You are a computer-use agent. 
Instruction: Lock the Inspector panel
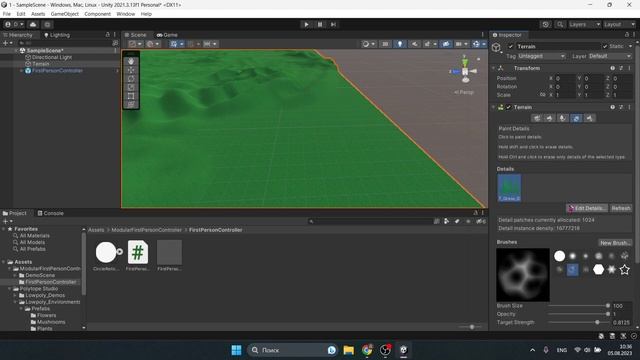(627, 35)
